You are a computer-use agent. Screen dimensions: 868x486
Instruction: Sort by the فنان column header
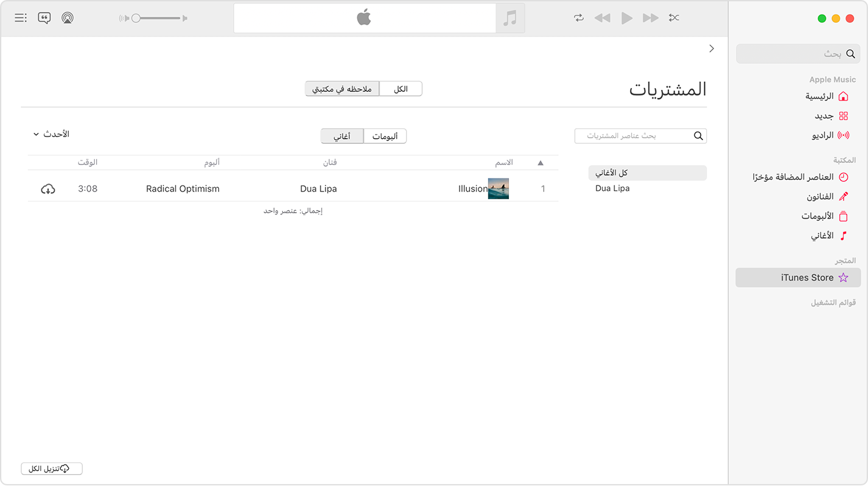point(331,162)
